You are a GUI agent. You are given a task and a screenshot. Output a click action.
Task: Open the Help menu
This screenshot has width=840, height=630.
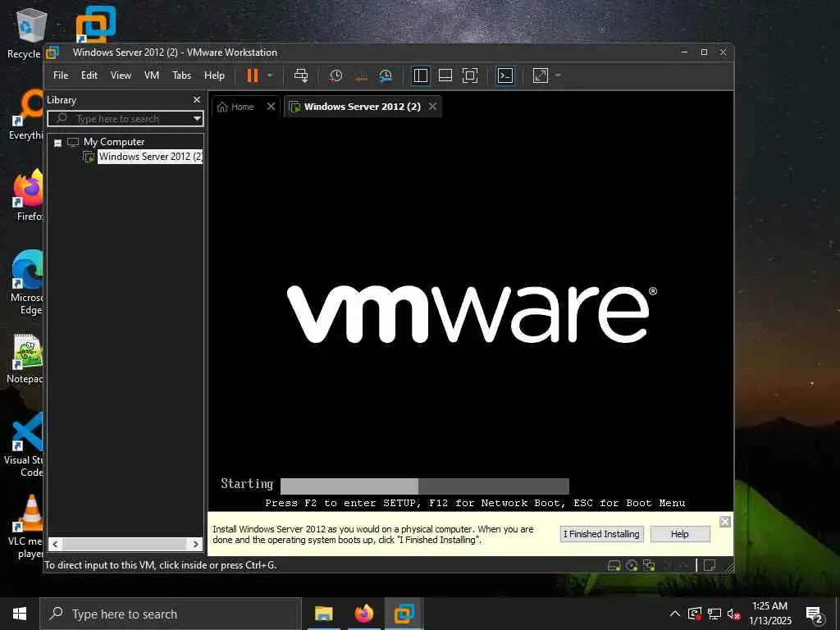click(214, 75)
